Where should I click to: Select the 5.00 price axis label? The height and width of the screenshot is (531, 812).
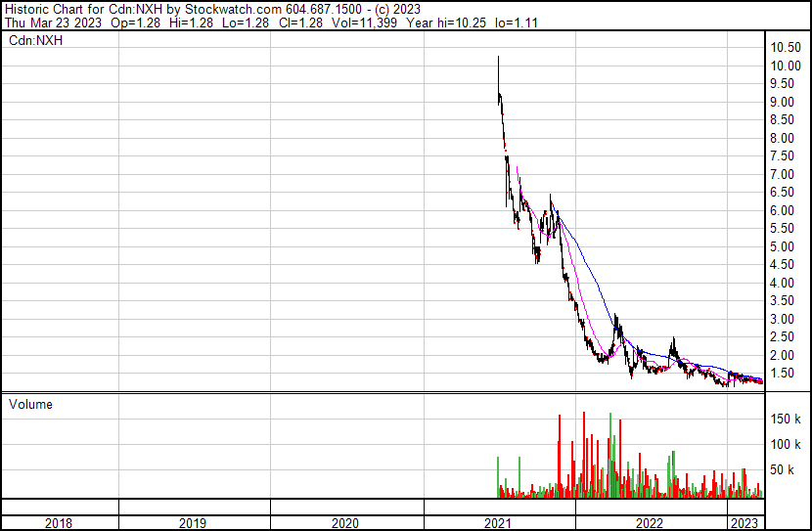coord(782,247)
